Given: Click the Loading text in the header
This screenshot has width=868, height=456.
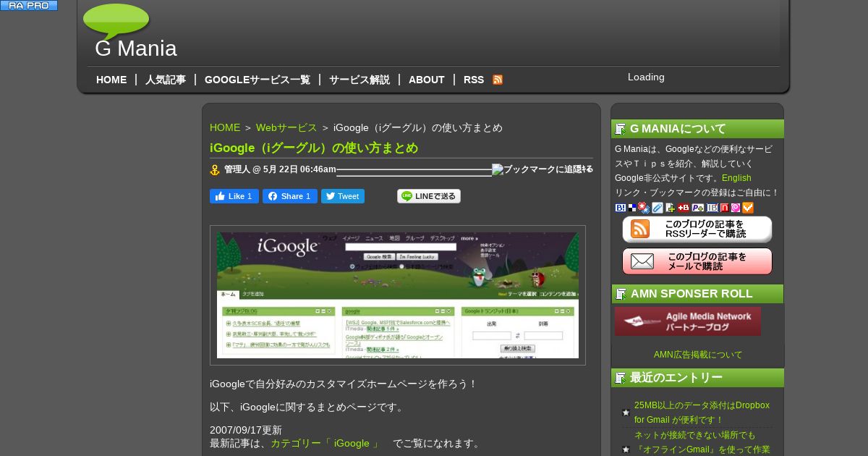Looking at the screenshot, I should coord(646,77).
